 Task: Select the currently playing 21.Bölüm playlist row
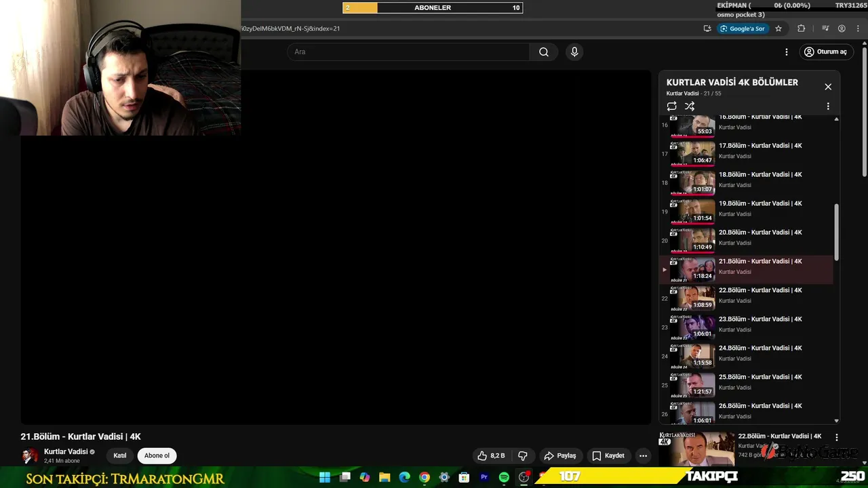[x=746, y=270]
